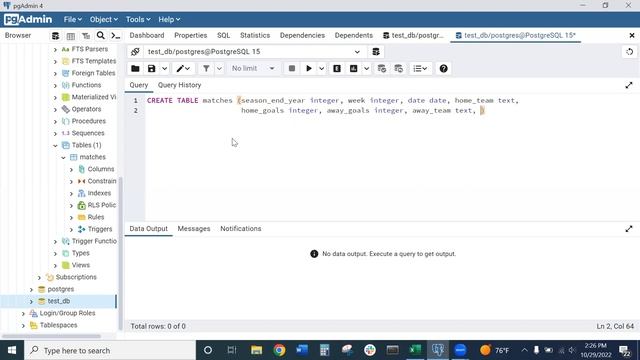This screenshot has height=360, width=640.
Task: Click the connection status icon
Action: [135, 52]
